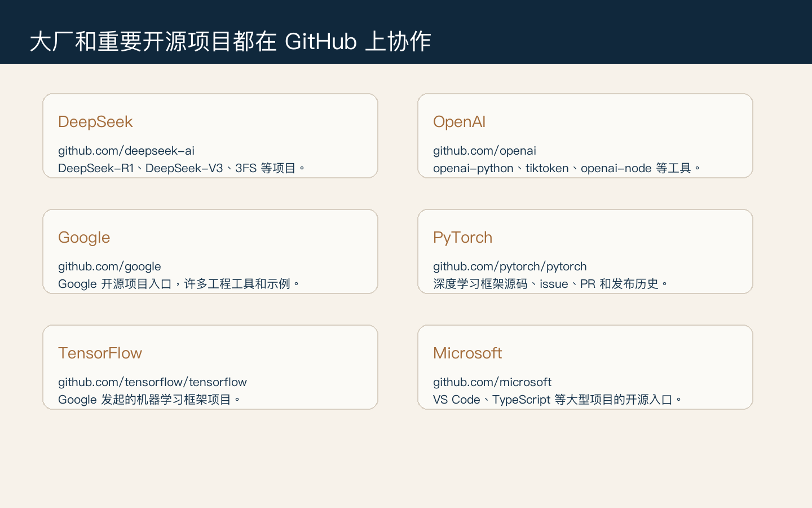Screen dimensions: 812x508
Task: Select the Google 发起的机器学习框架项目 line
Action: (149, 400)
